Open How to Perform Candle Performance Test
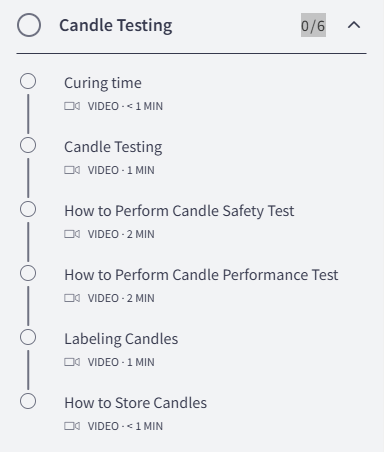 point(201,275)
